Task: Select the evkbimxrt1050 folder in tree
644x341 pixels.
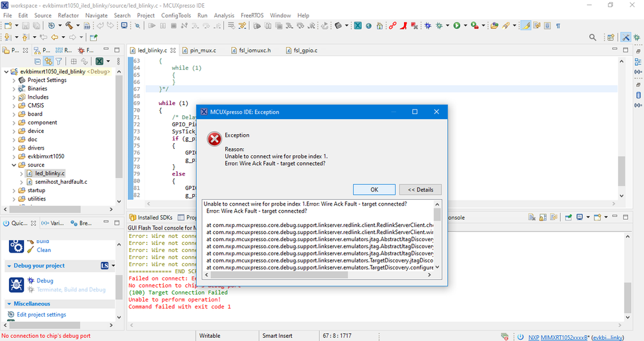Action: pos(46,157)
